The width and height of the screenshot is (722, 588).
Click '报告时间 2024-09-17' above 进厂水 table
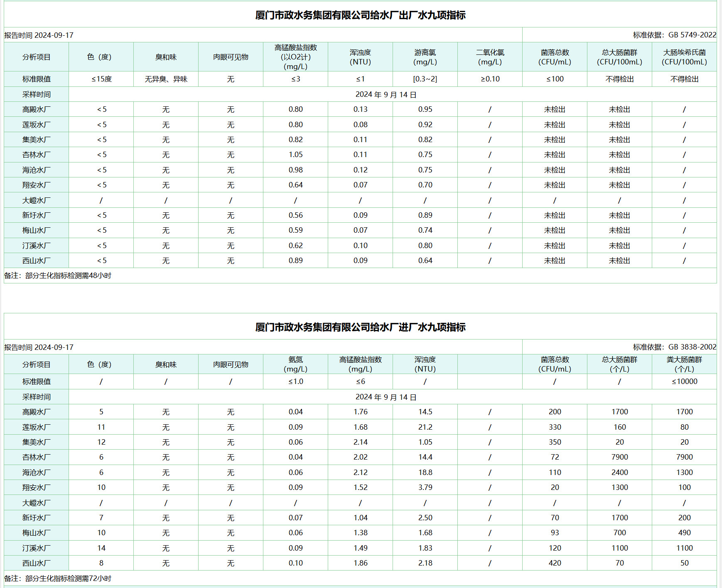click(x=39, y=347)
